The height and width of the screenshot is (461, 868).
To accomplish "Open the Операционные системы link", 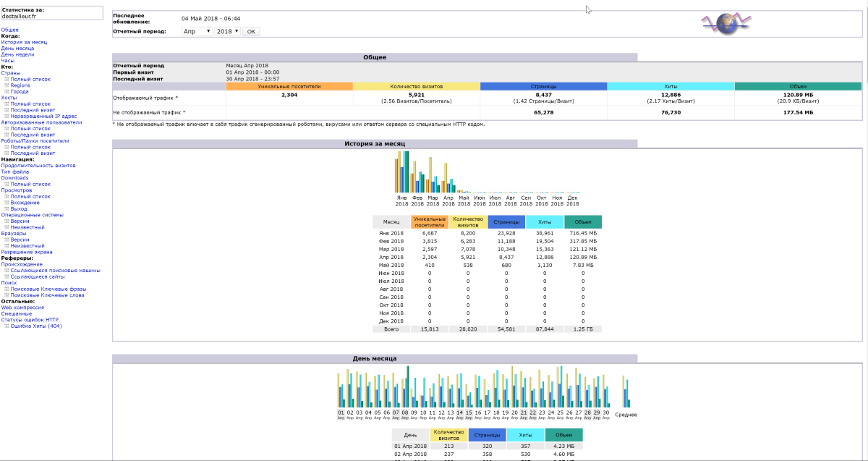I will (32, 215).
